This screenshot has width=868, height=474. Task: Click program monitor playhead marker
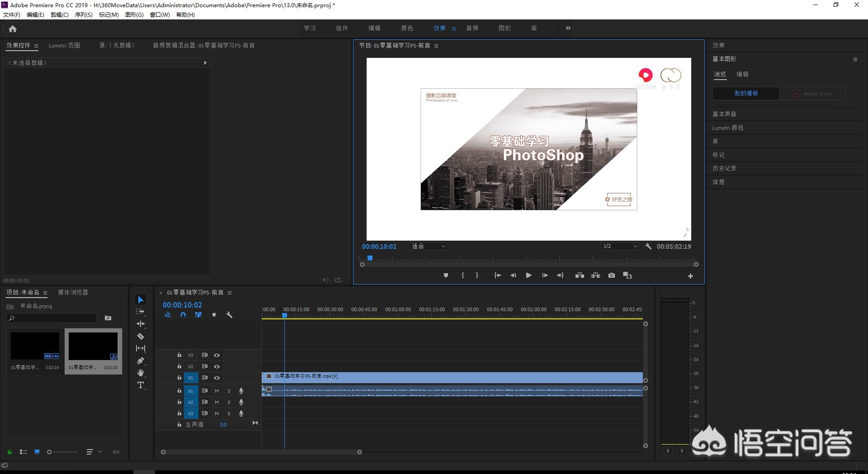pos(370,258)
